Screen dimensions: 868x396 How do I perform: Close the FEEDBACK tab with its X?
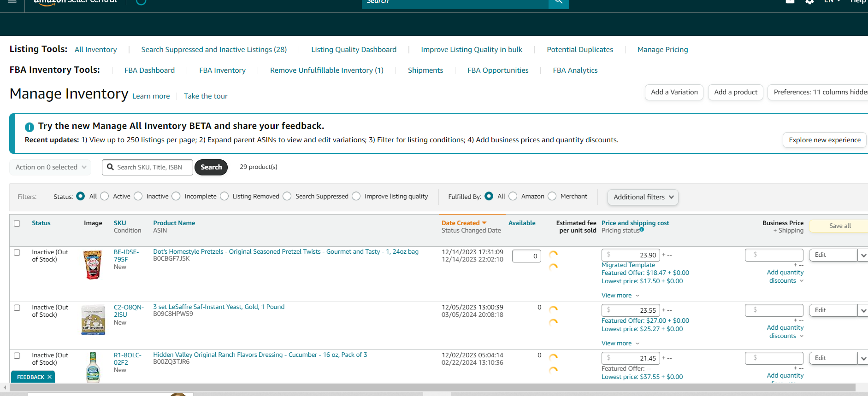[x=49, y=377]
